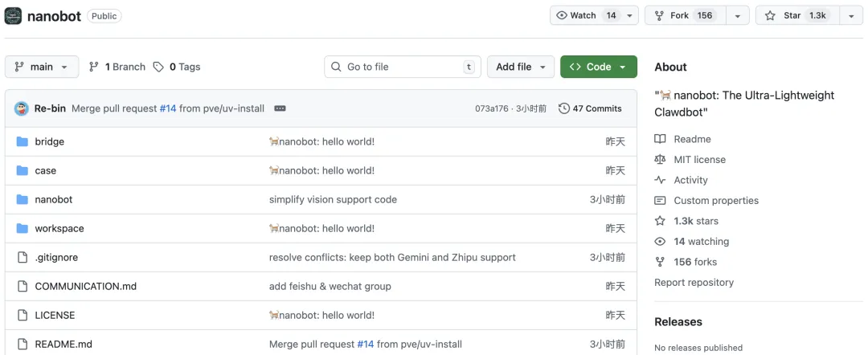
Task: Open the bridge folder
Action: [49, 141]
